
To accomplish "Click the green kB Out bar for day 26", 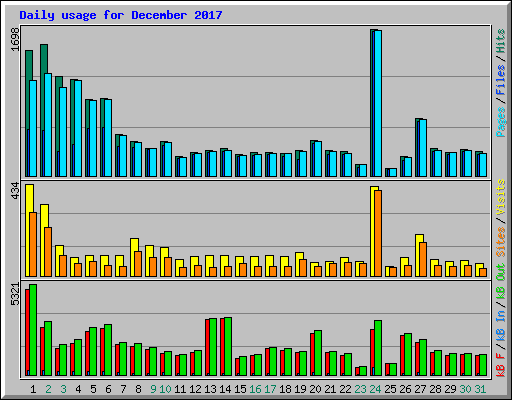I will 408,355.
